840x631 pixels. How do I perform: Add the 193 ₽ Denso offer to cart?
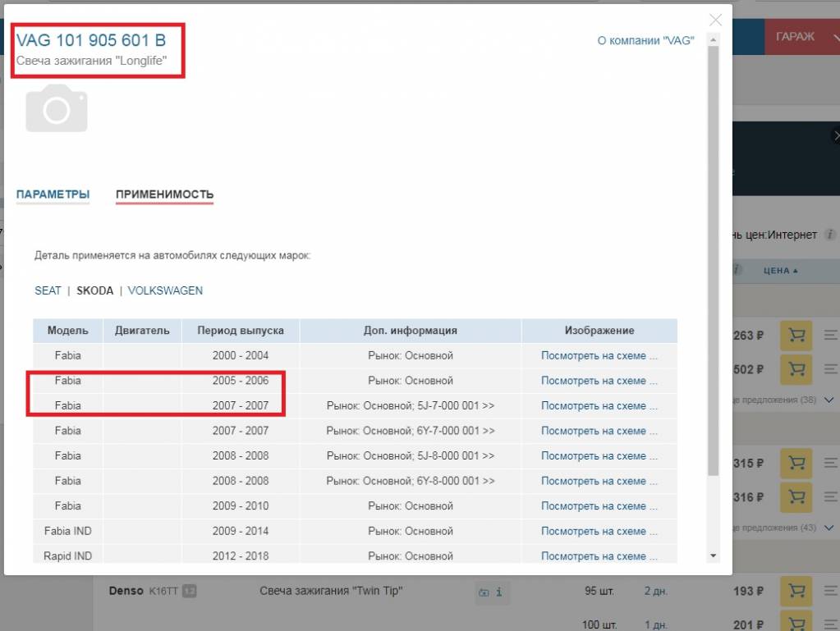coord(796,591)
